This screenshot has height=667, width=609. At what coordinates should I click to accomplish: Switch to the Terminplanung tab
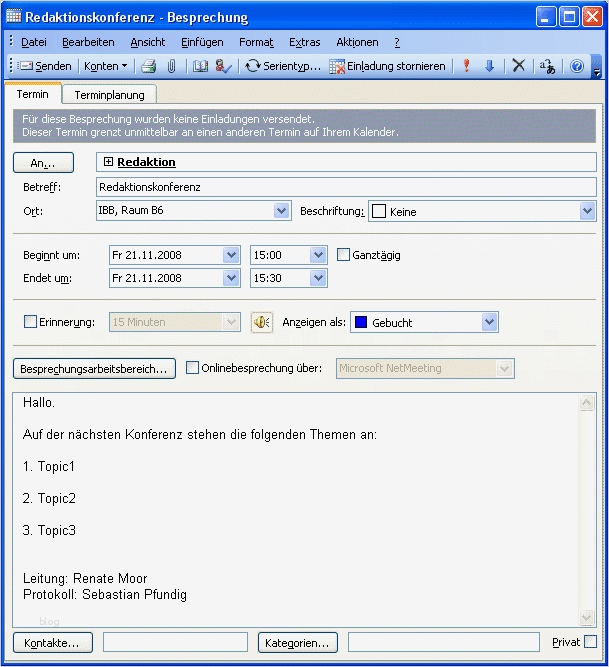(x=109, y=95)
